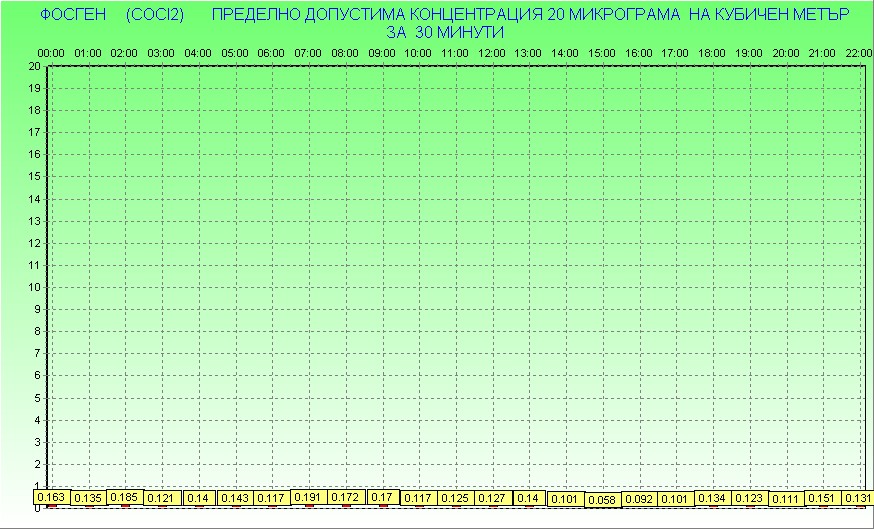Select the 0.134 data label

pyautogui.click(x=712, y=498)
